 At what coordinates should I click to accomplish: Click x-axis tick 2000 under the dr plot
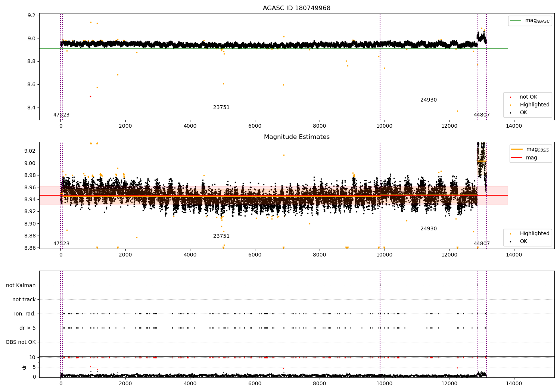pos(125,384)
